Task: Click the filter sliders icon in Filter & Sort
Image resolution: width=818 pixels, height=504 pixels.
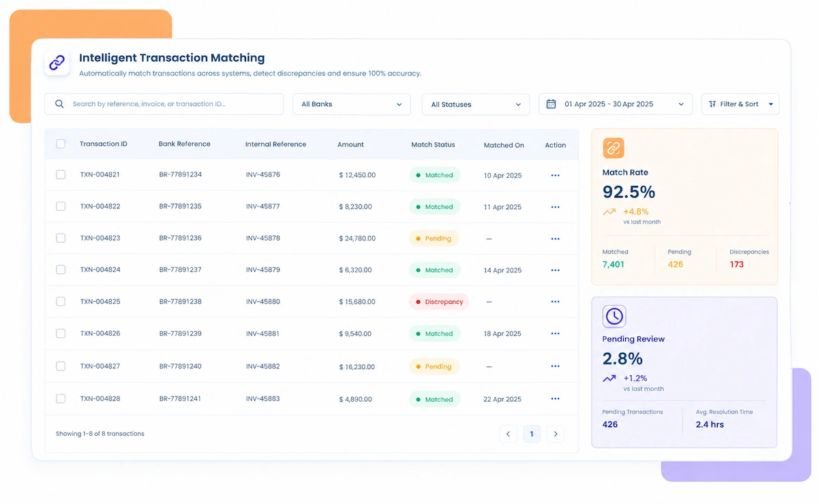Action: [712, 104]
